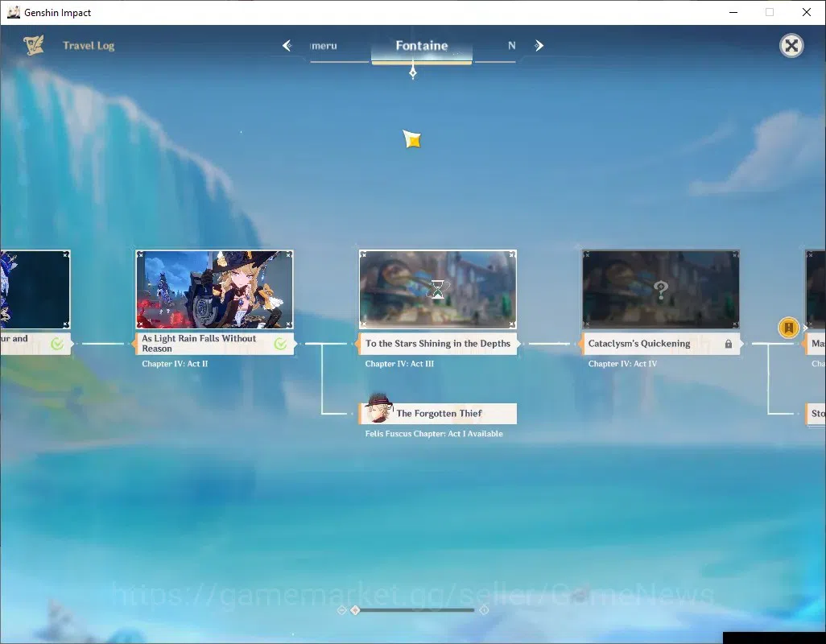This screenshot has height=644, width=826.
Task: Click the Travel Log title text
Action: pos(89,46)
